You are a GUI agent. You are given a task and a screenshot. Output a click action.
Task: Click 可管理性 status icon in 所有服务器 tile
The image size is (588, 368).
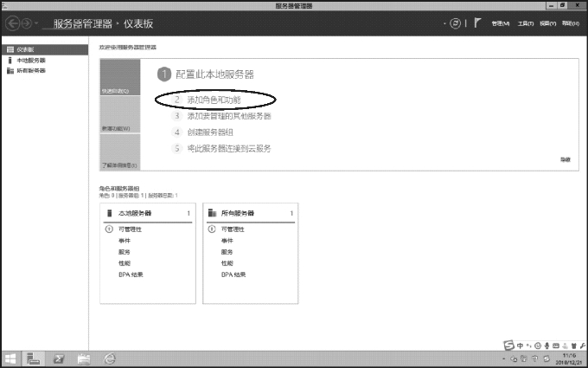pyautogui.click(x=212, y=229)
